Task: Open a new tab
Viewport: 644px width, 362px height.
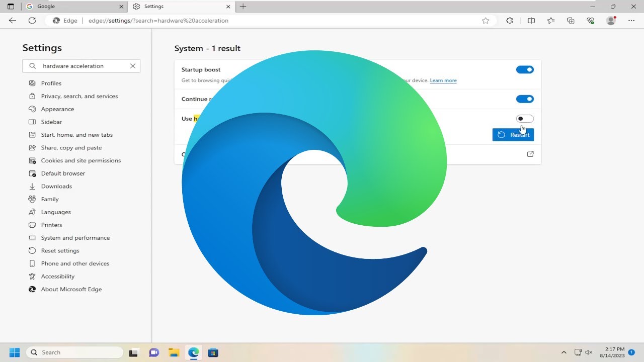Action: click(x=243, y=7)
